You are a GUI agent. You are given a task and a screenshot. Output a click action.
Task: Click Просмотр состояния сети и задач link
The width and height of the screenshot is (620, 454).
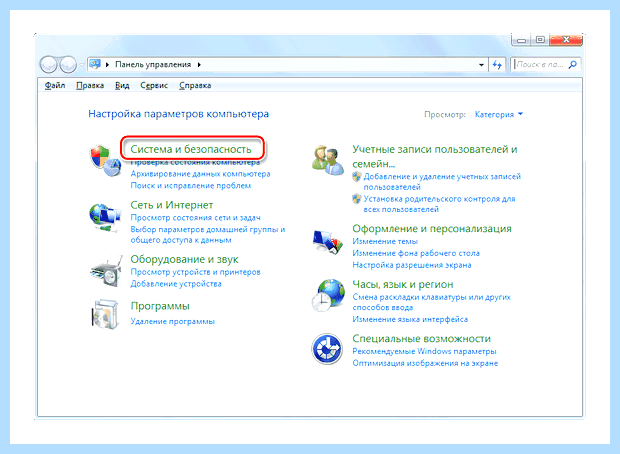[x=195, y=218]
